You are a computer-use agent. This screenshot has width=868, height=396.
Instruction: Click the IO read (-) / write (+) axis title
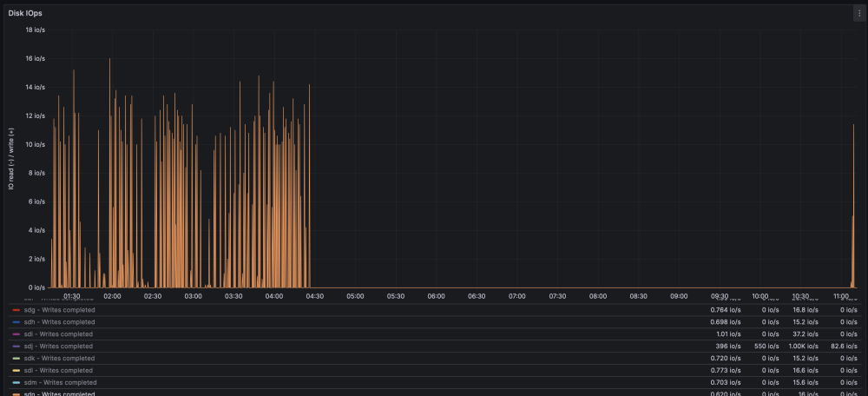click(11, 159)
